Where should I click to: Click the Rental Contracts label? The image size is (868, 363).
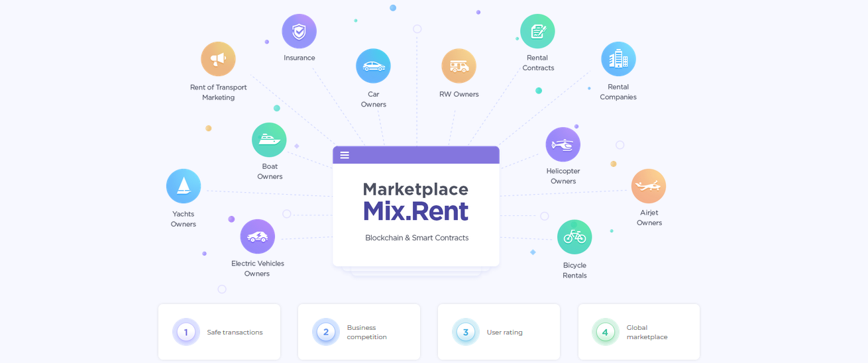(538, 63)
